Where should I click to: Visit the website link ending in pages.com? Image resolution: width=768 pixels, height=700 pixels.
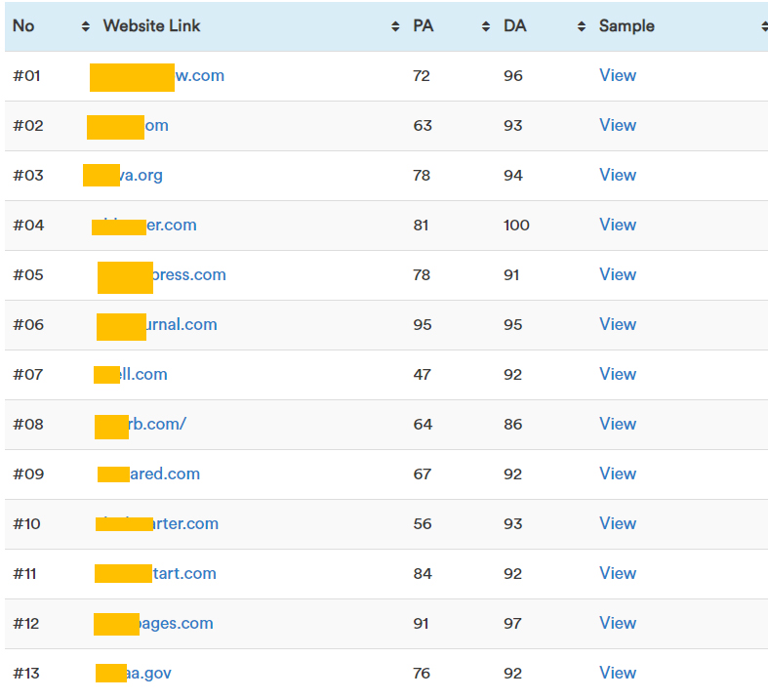[177, 623]
